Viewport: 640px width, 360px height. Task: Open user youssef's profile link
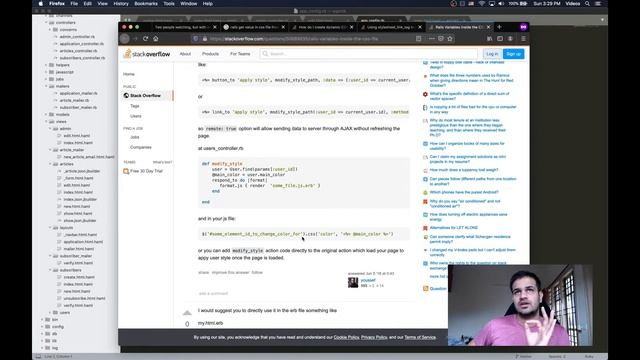tap(368, 280)
